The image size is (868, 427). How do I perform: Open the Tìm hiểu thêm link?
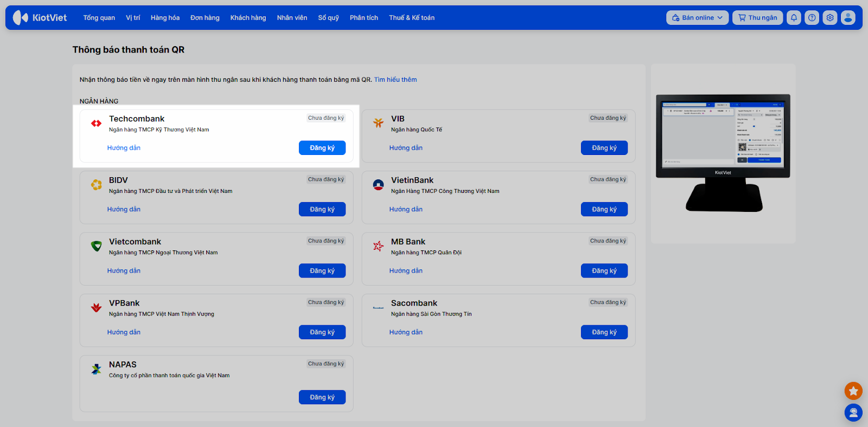click(x=395, y=80)
